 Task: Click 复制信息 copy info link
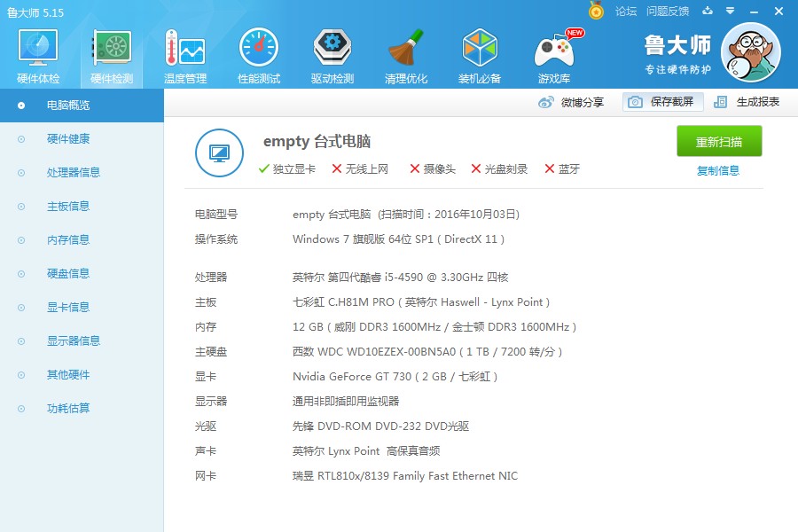point(718,170)
